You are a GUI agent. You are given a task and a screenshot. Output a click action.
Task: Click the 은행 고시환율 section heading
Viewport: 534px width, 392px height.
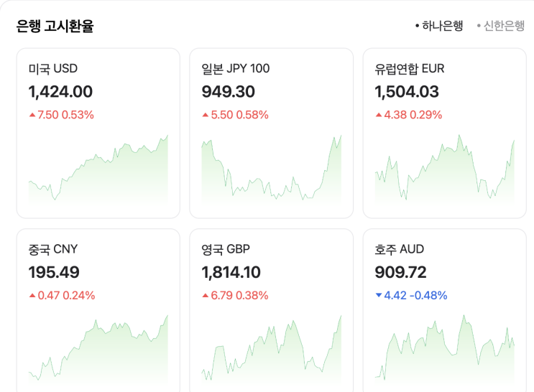(x=55, y=27)
